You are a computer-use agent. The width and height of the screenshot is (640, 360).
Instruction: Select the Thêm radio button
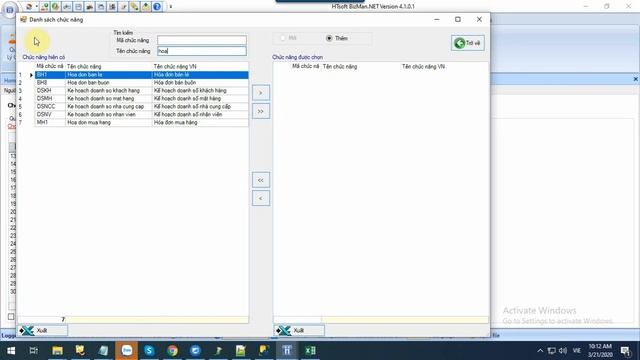tap(329, 38)
